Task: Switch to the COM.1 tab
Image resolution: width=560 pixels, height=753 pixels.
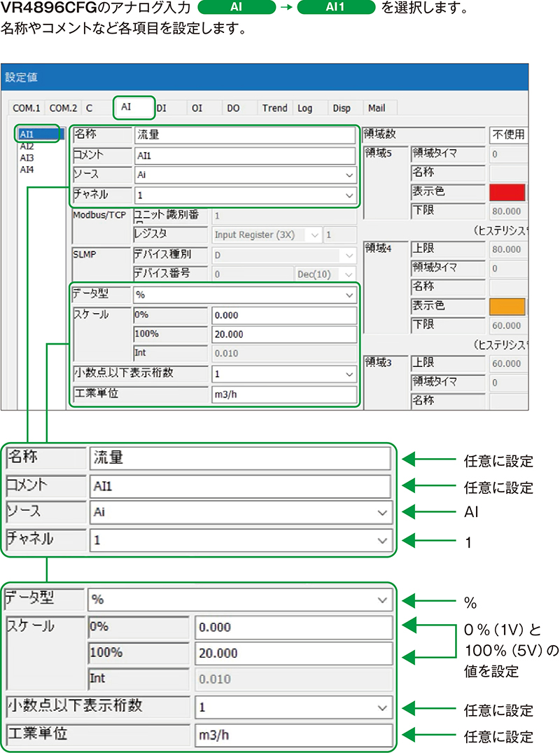Action: coord(27,108)
